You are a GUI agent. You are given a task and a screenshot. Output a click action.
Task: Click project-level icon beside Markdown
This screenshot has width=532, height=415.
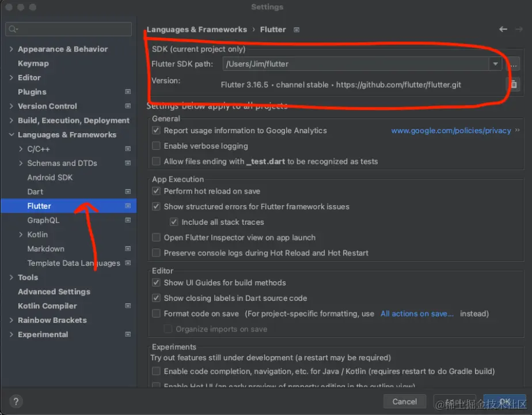pyautogui.click(x=128, y=248)
